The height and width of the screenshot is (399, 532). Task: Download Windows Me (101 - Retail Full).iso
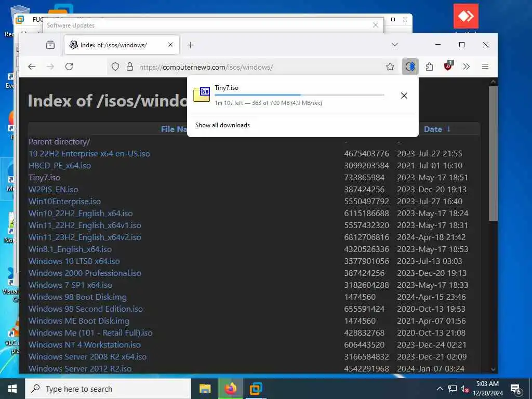pyautogui.click(x=90, y=333)
